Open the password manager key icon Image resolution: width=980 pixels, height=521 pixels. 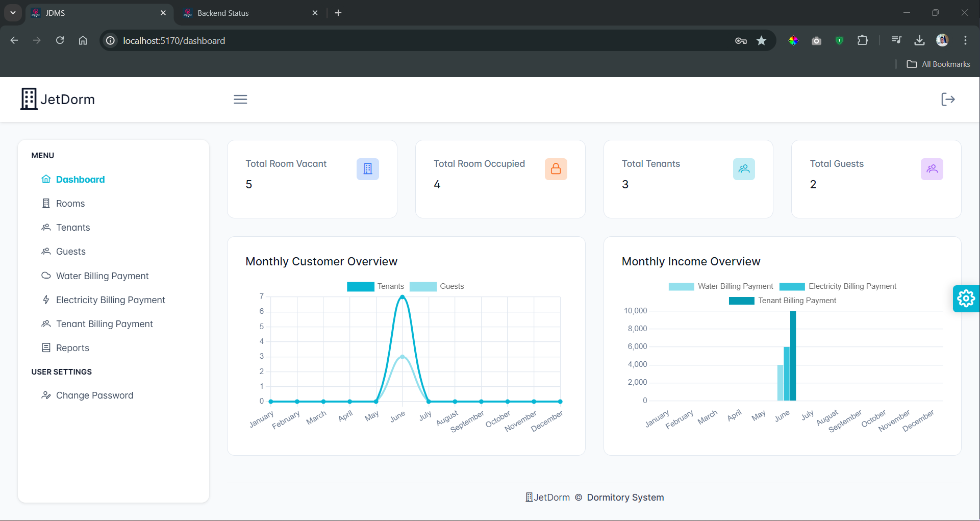click(x=741, y=41)
